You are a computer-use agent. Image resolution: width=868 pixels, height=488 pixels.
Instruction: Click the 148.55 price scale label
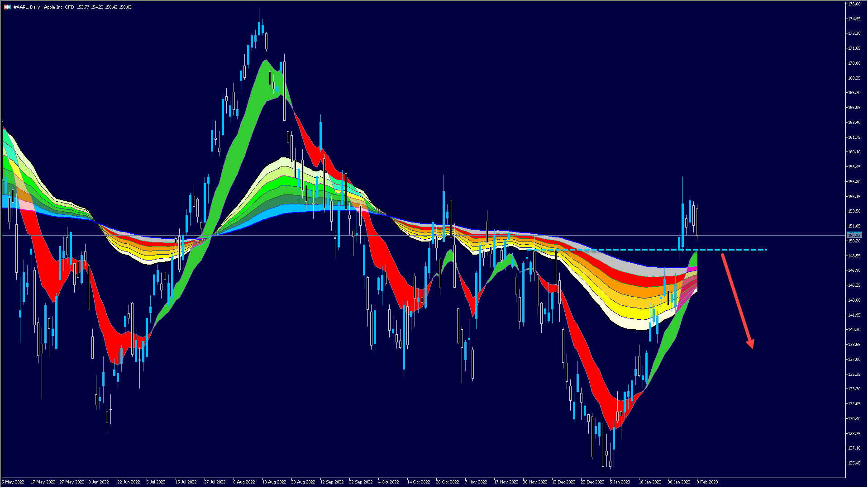click(x=854, y=256)
